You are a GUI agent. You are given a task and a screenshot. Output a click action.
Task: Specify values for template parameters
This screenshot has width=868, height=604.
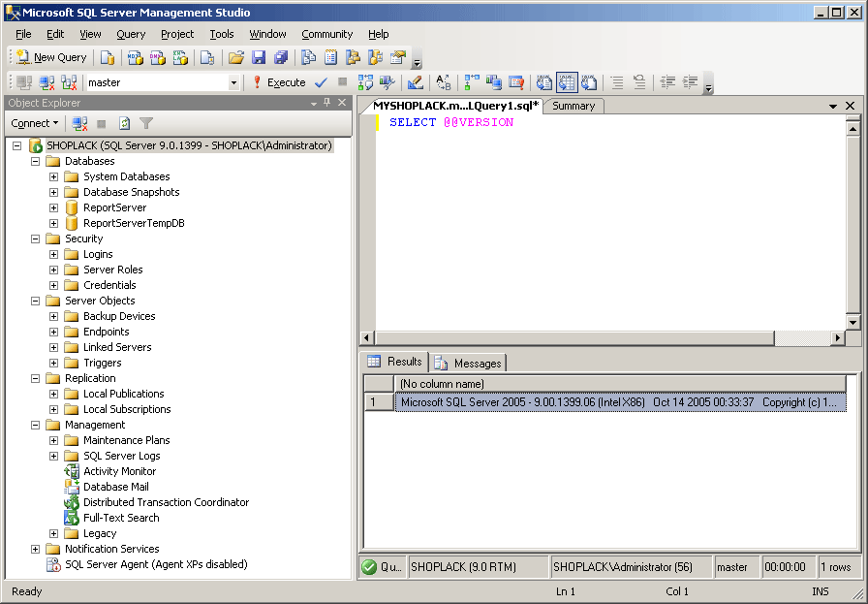coord(444,82)
